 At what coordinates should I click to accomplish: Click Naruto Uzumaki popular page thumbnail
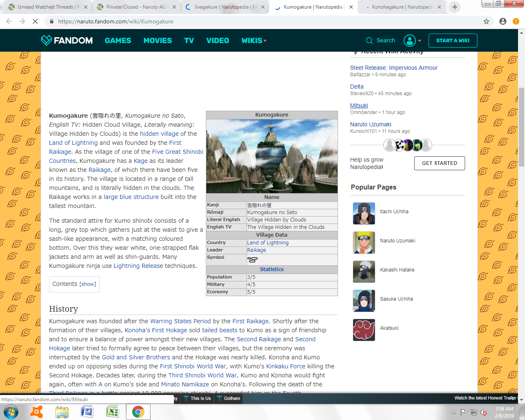click(364, 242)
